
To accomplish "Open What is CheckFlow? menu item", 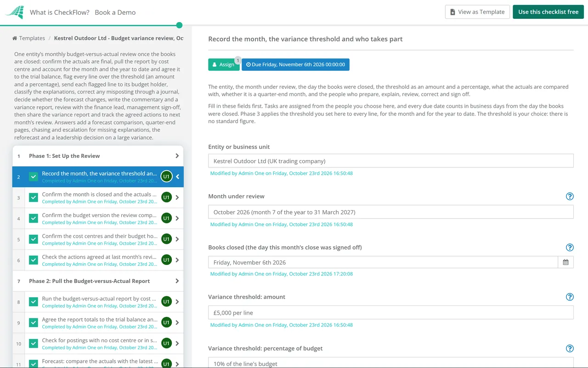I will coord(60,12).
